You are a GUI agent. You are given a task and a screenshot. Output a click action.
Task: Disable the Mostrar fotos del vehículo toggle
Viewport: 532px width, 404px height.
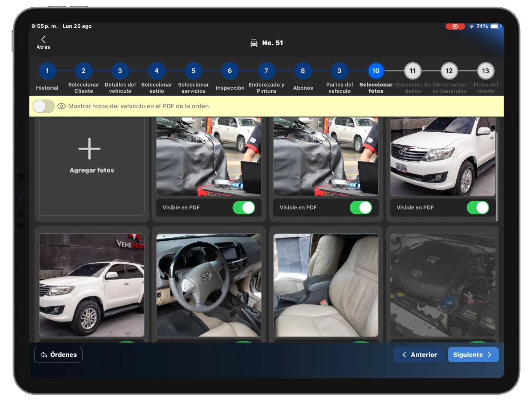point(44,106)
